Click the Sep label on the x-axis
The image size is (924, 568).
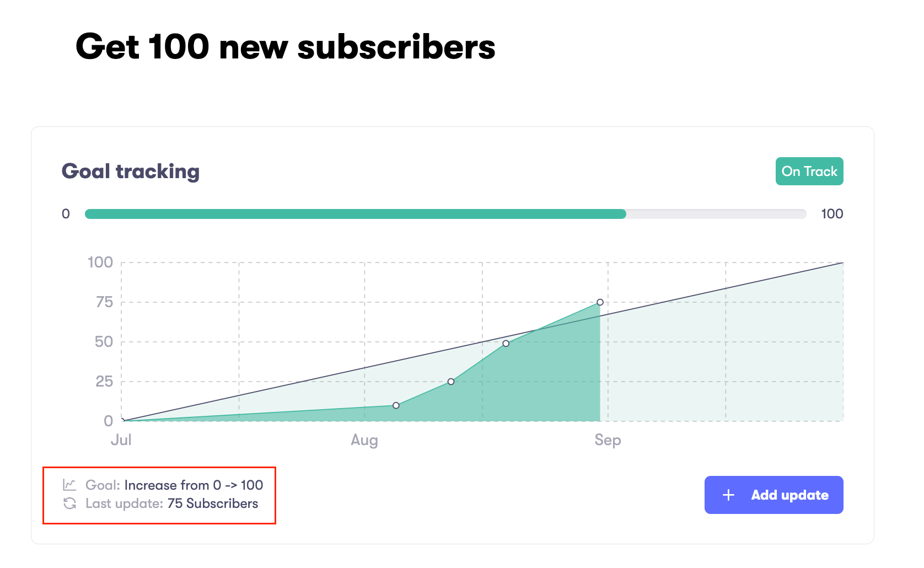608,440
